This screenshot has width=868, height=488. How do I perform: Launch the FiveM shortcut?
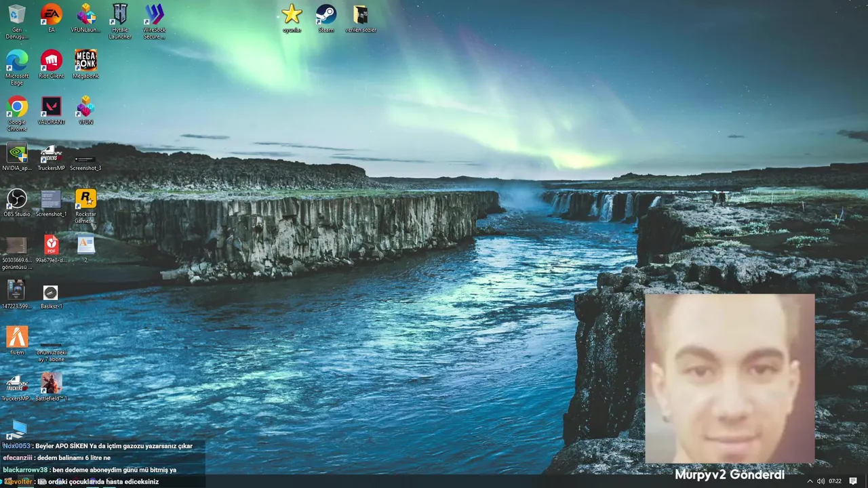coord(17,341)
